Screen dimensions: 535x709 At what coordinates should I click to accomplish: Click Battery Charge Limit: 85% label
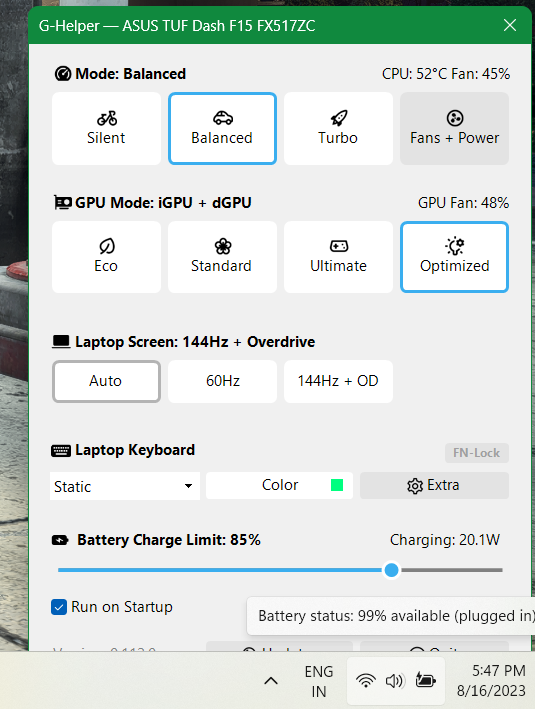click(169, 540)
